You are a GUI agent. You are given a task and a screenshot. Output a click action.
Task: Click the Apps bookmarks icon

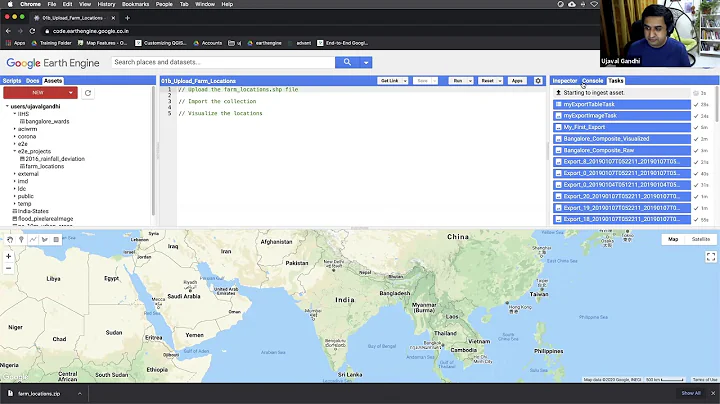(8, 43)
